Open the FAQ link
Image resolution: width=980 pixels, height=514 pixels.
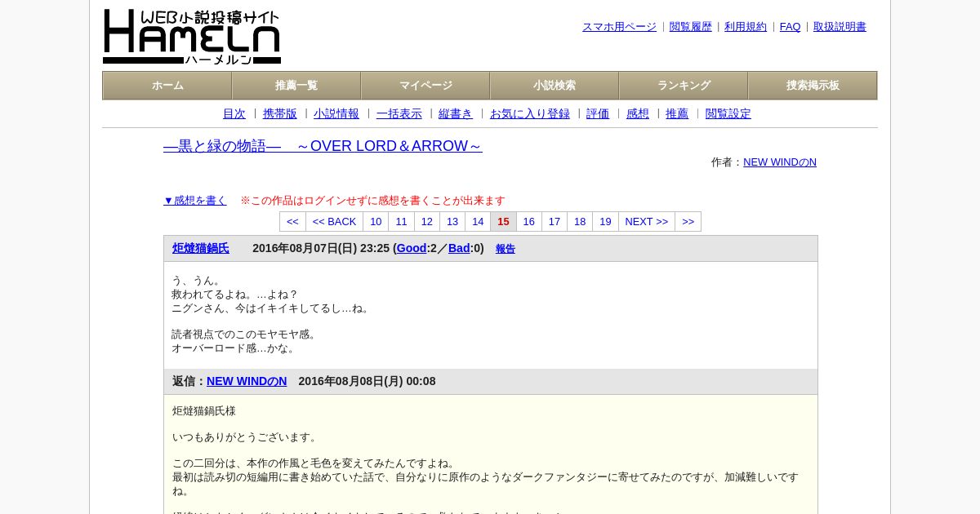pyautogui.click(x=791, y=27)
